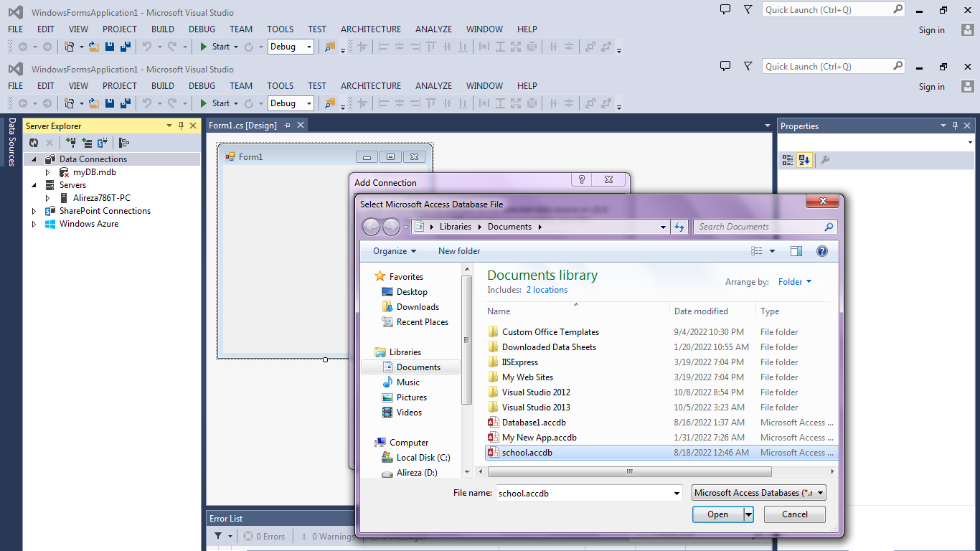
Task: Toggle 0 Errors filter in Error List
Action: point(264,536)
